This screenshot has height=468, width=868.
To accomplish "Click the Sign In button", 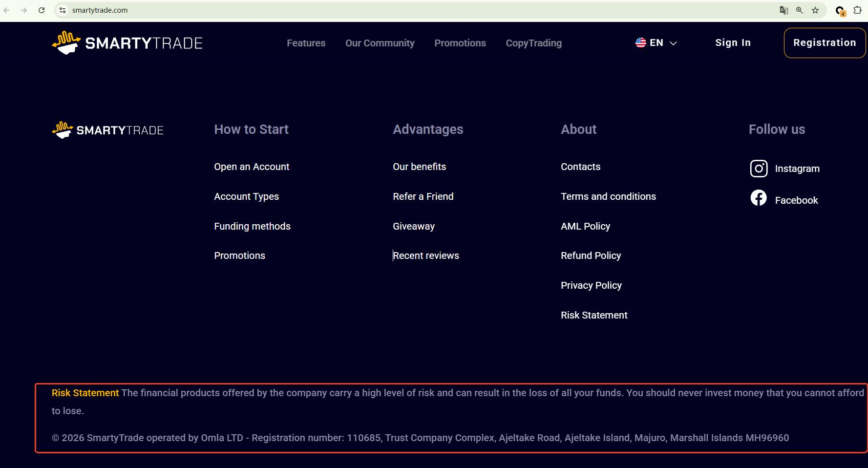I will (x=733, y=43).
